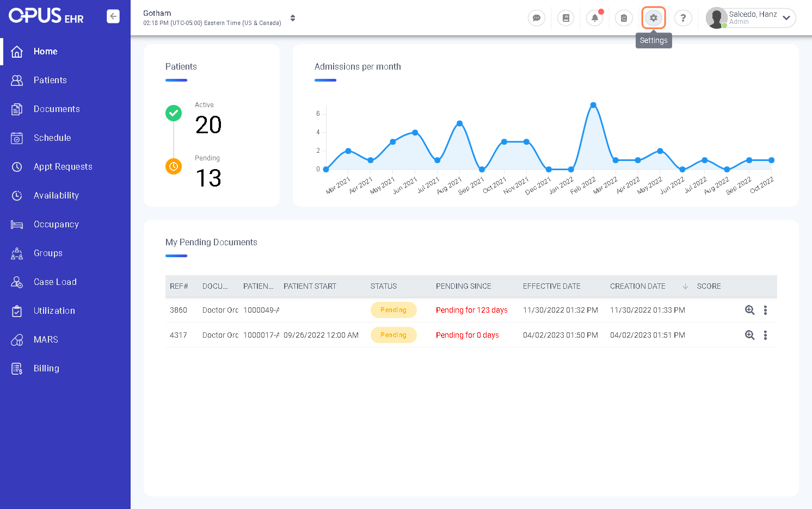Sort by REF# column header
This screenshot has height=509, width=812.
[179, 286]
